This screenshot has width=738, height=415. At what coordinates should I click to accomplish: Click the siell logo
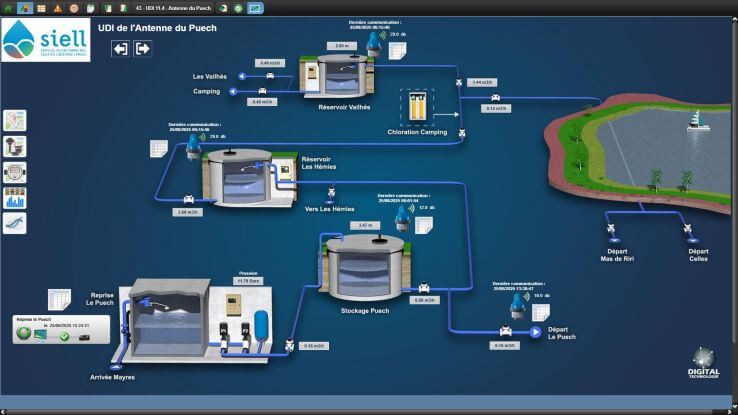click(45, 41)
